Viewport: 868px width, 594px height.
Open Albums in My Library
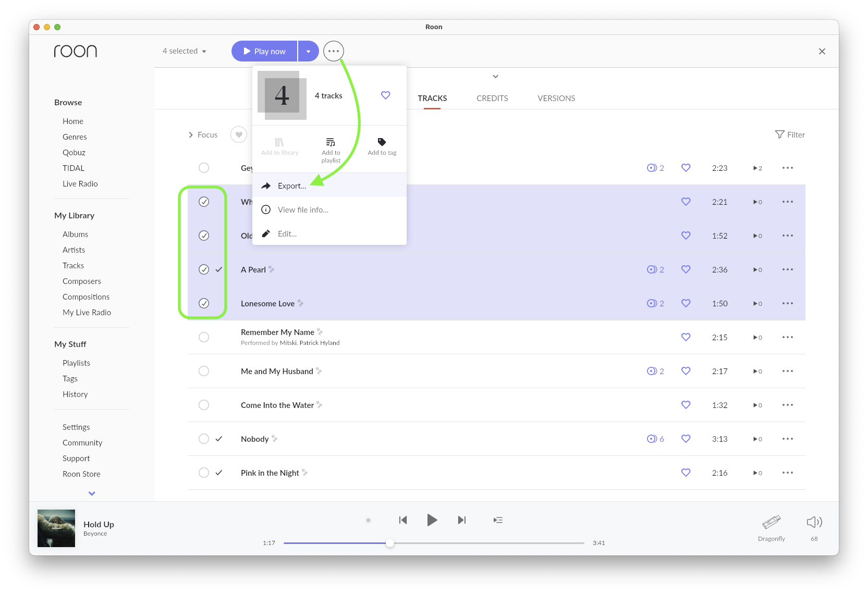click(x=75, y=234)
